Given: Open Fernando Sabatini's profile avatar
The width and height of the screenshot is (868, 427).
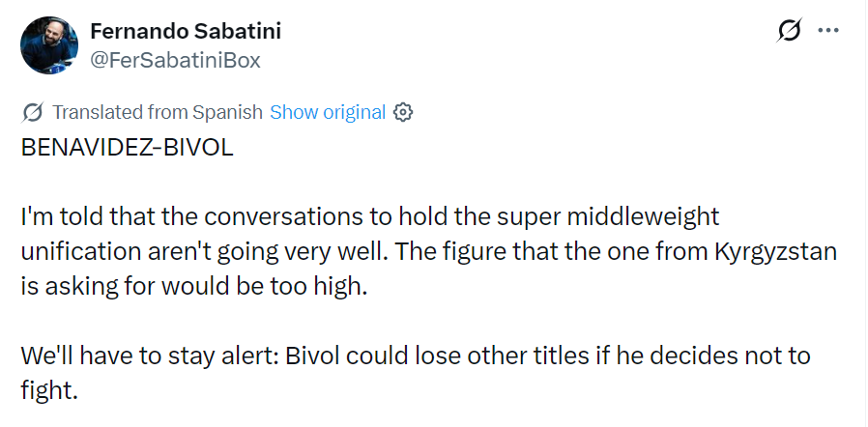Looking at the screenshot, I should (48, 45).
